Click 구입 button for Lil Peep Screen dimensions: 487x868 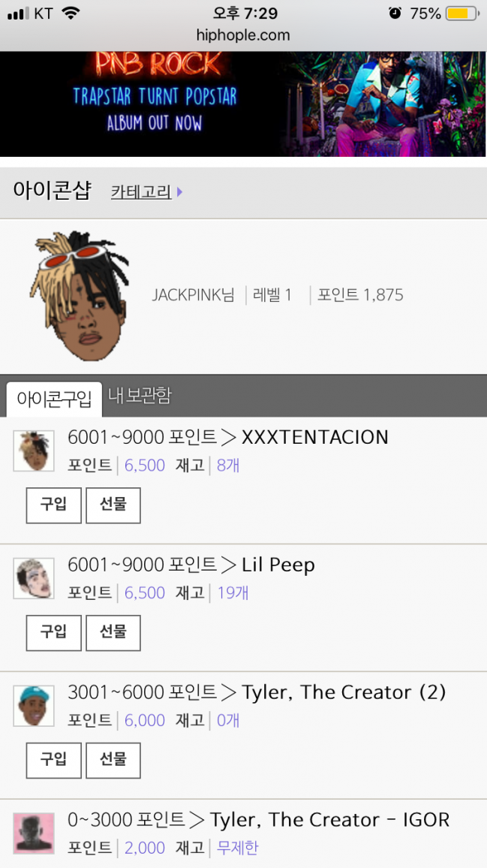[x=54, y=633]
